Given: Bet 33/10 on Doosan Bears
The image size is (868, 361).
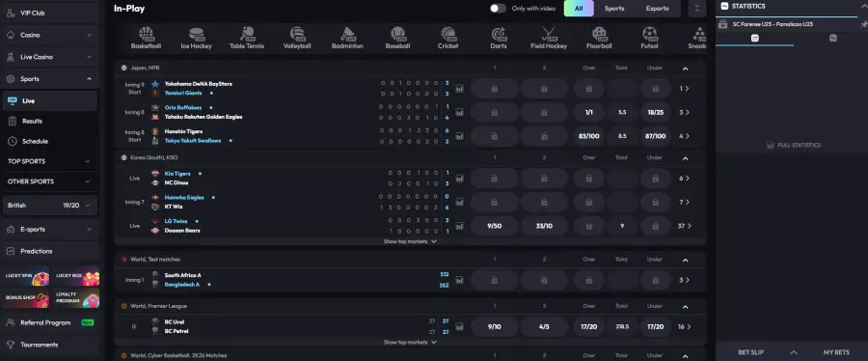Looking at the screenshot, I should (544, 226).
